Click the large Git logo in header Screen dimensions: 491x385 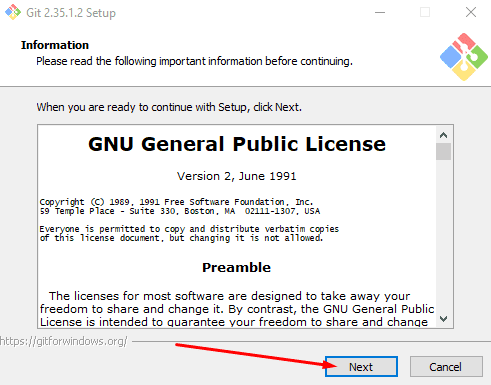pos(464,57)
